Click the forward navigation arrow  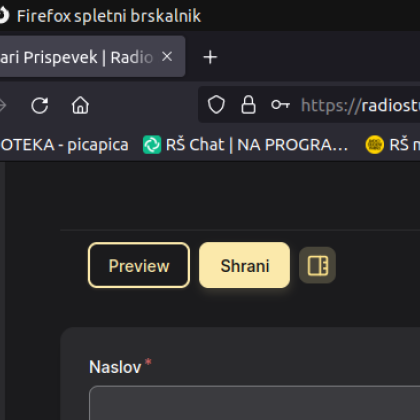pos(2,106)
